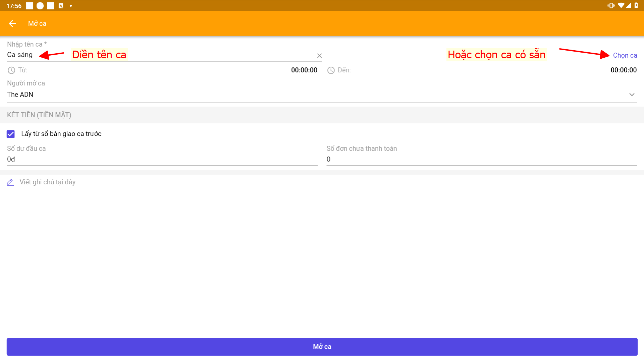Tap the WiFi status bar icon
Screen dimensions: 644x362
[x=621, y=5]
